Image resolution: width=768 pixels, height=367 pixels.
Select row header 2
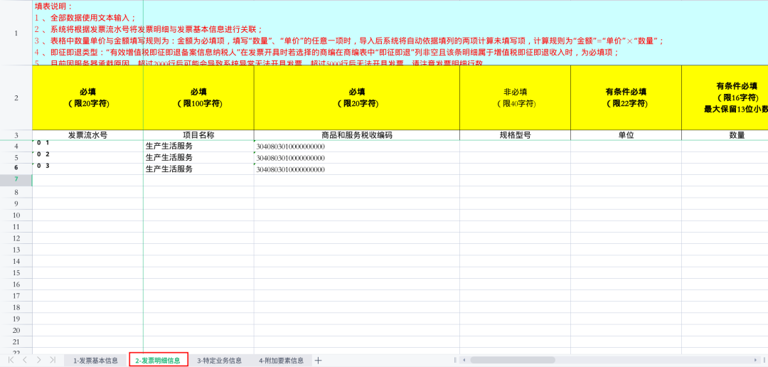point(16,98)
